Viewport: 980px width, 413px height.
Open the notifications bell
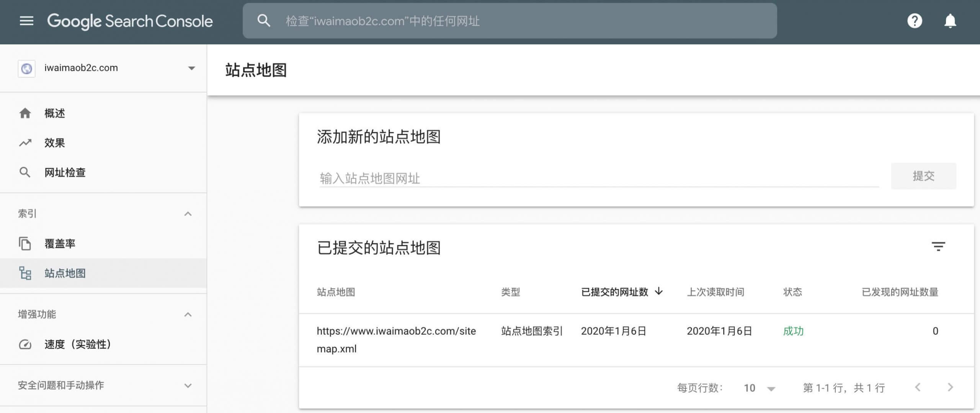pyautogui.click(x=950, y=21)
